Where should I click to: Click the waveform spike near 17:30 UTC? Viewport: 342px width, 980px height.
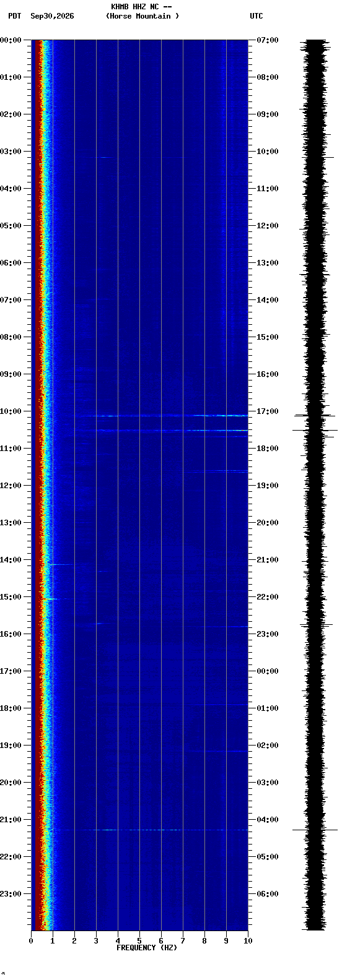tap(315, 430)
